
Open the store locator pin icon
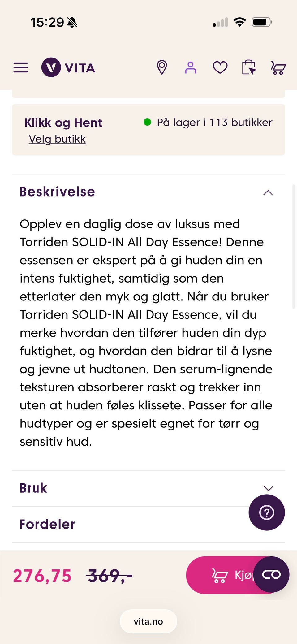pyautogui.click(x=162, y=67)
